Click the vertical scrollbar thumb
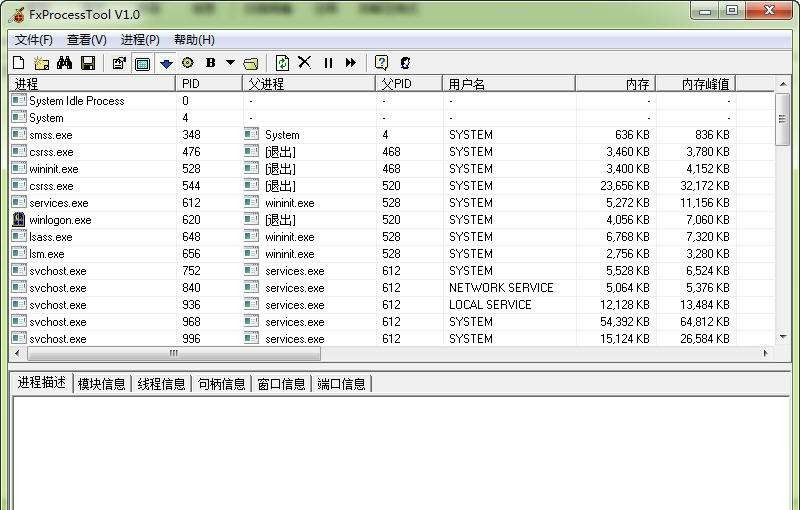800x510 pixels. tap(783, 119)
